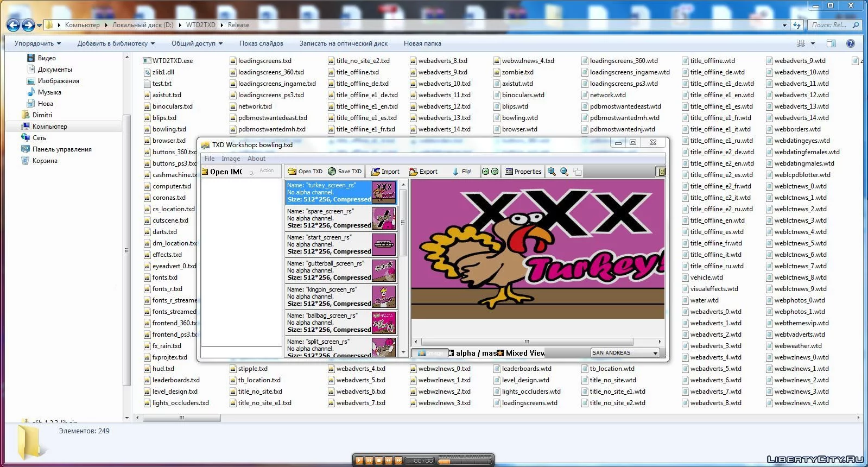Click yellow panel icon at toolbar right

pyautogui.click(x=661, y=172)
